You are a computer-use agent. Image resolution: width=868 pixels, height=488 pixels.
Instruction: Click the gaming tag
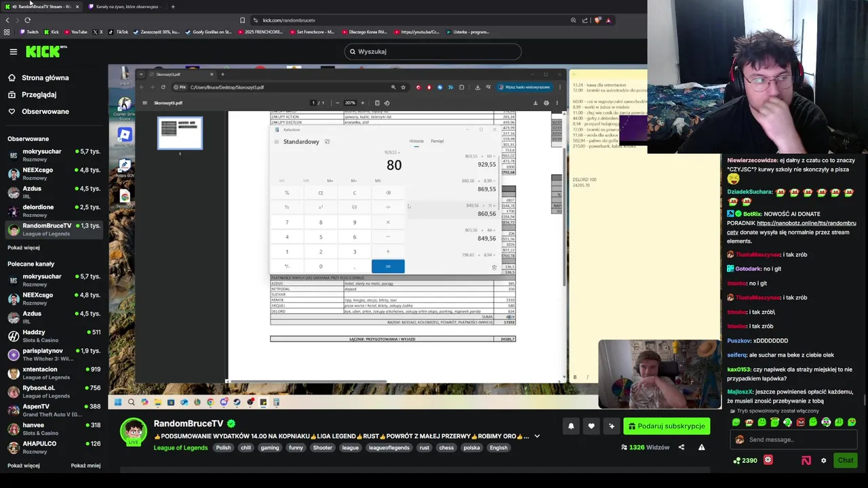click(x=270, y=447)
